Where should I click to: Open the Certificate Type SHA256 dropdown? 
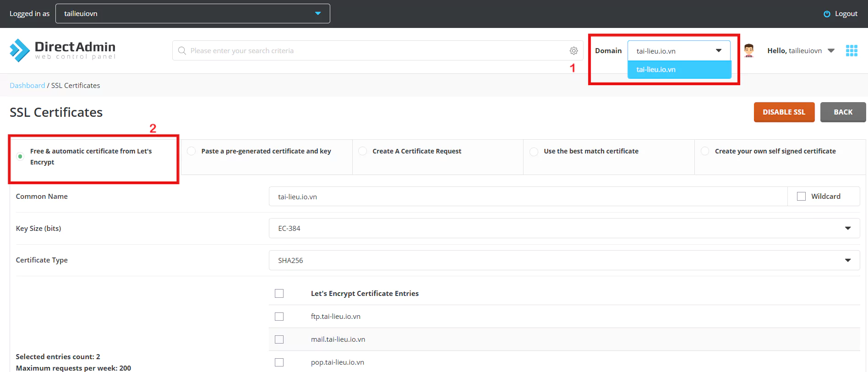(x=564, y=260)
